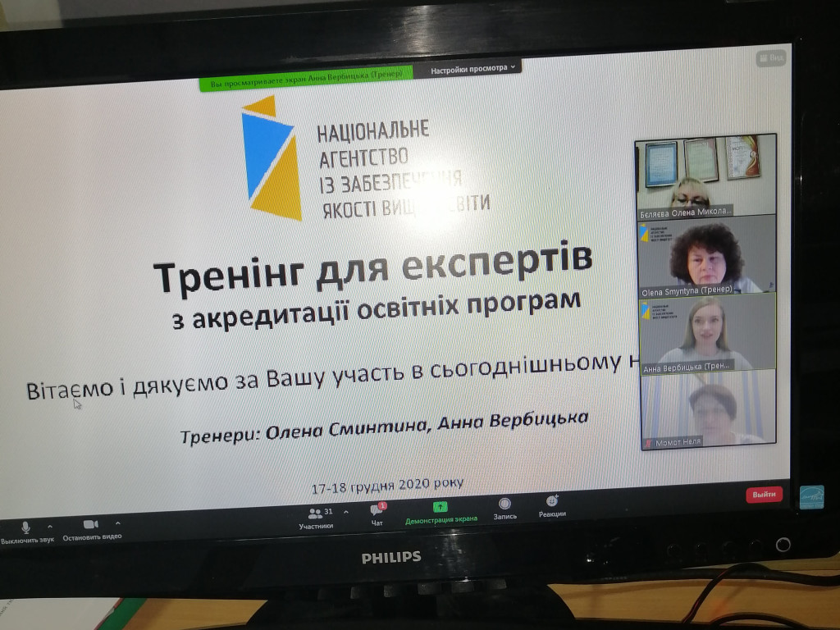Screen dimensions: 840x630
Task: Select Анна Вербицька video thumbnail
Action: [x=708, y=333]
